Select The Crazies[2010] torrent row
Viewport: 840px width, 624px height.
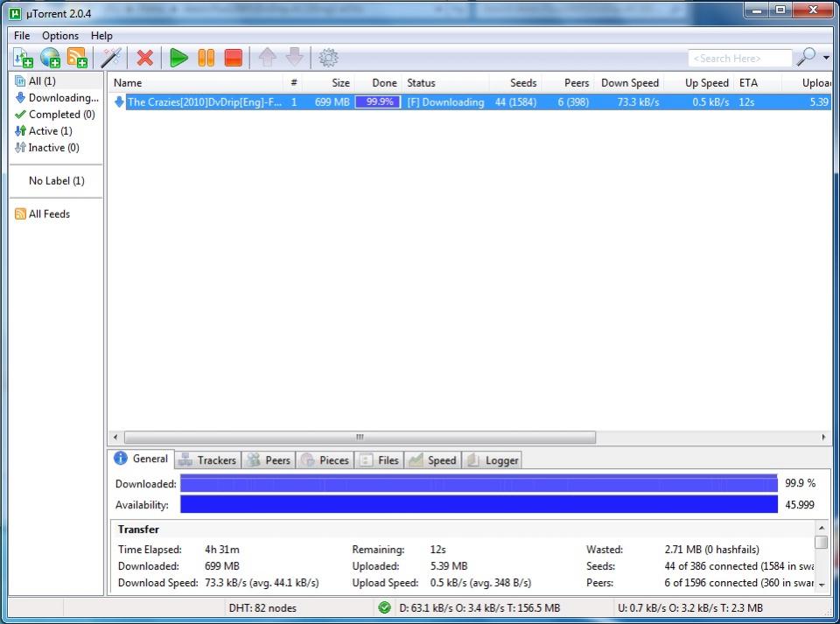point(470,102)
